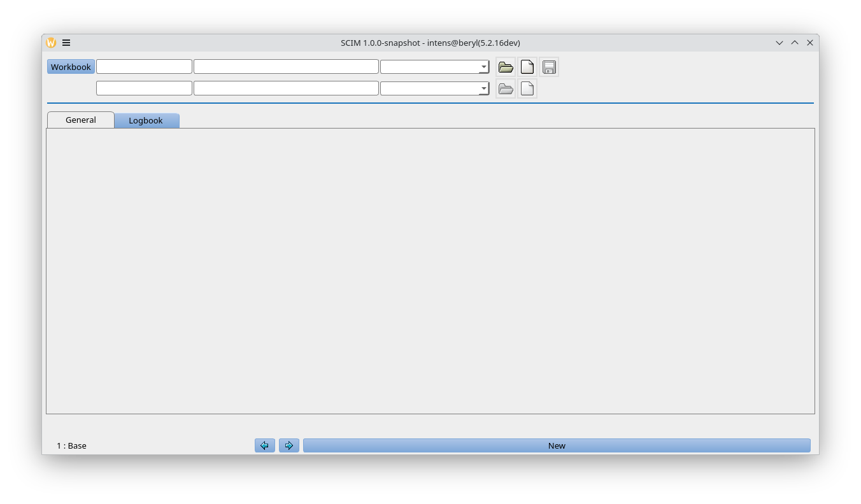Click the floppy disk save icon

pyautogui.click(x=549, y=67)
